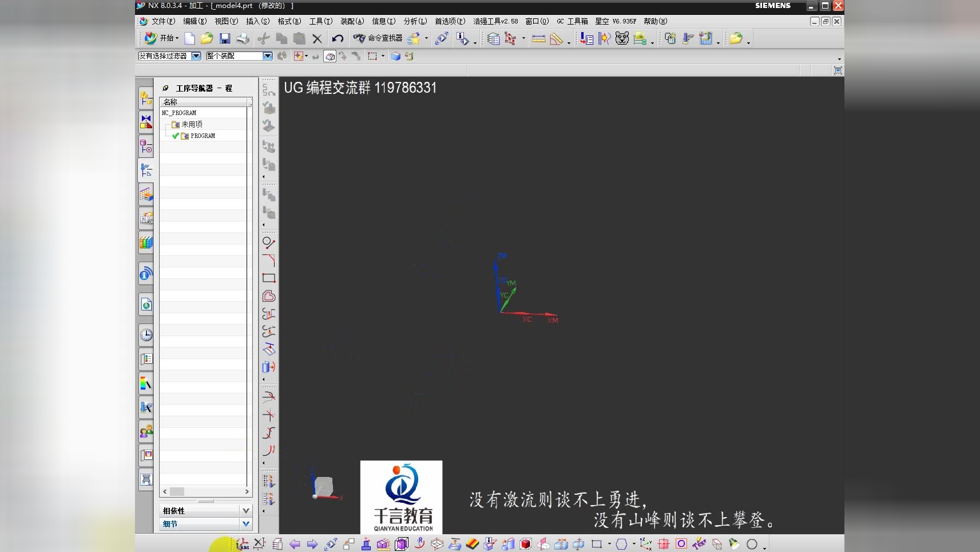Viewport: 980px width, 552px height.
Task: Click the panda face icon in toolbar
Action: [x=622, y=38]
